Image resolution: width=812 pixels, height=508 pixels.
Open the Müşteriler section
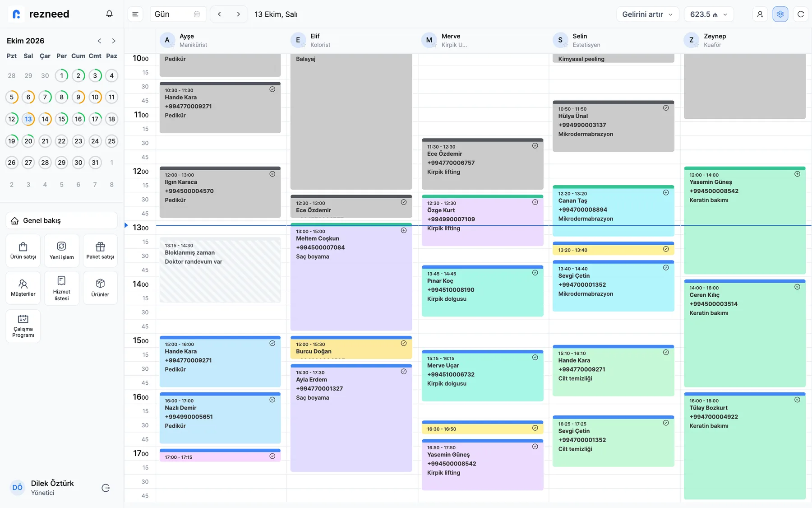point(23,288)
